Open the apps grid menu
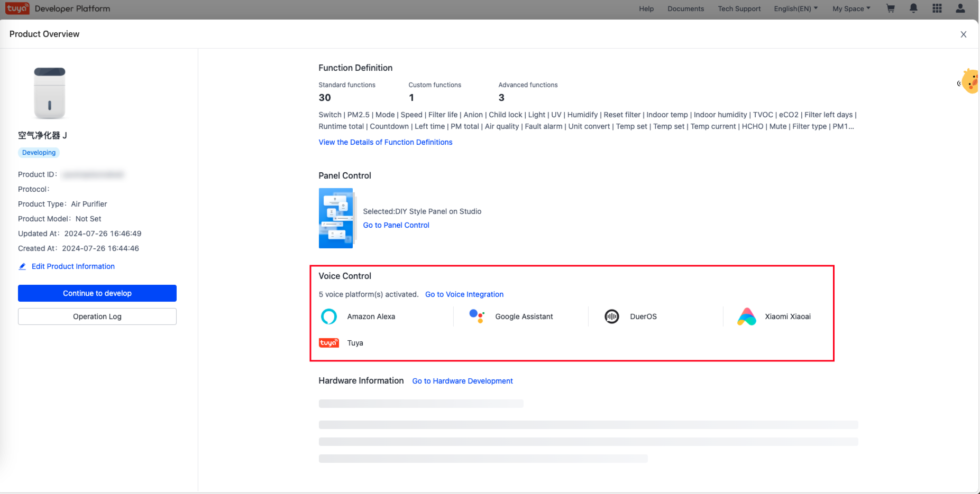This screenshot has width=980, height=494. click(937, 8)
